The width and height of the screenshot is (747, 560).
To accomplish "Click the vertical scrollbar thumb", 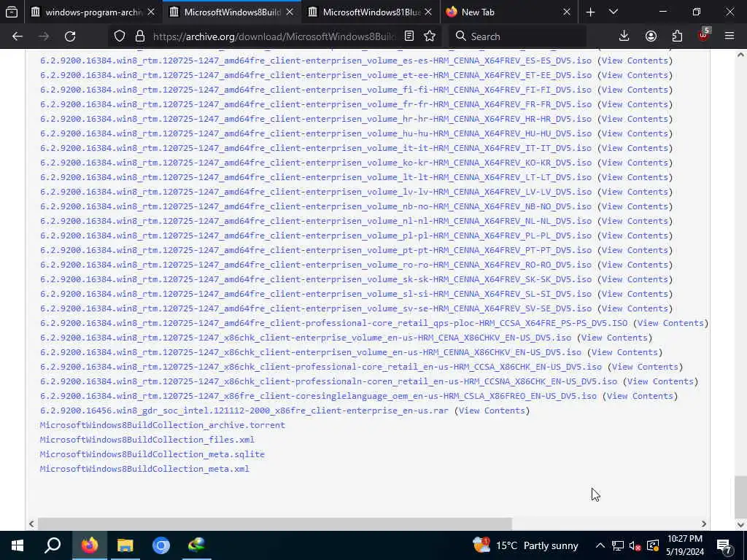I will (740, 496).
